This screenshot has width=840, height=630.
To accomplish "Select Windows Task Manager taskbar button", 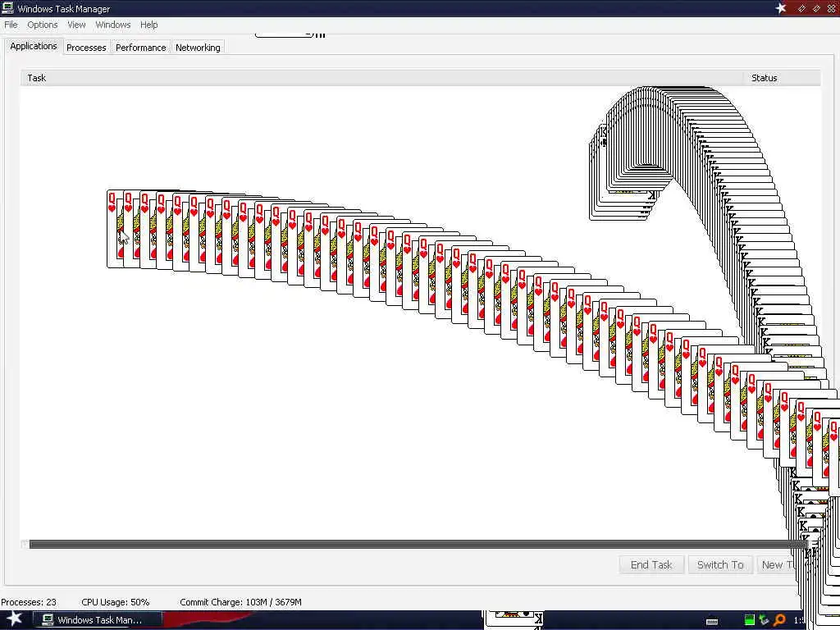I will (97, 620).
